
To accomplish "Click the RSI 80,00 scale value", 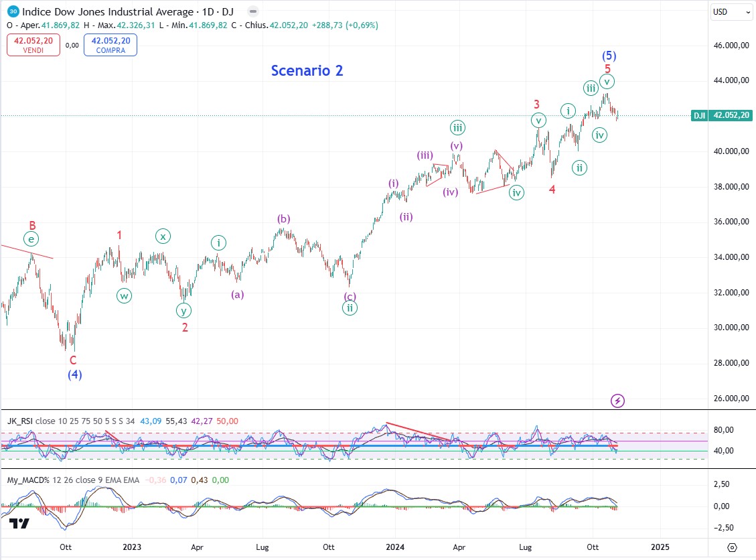I will click(x=723, y=430).
